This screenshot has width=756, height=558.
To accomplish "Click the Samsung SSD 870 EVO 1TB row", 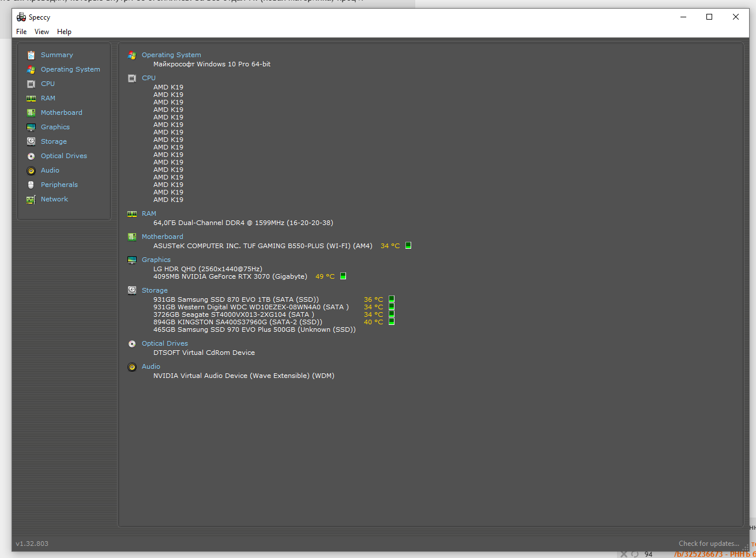I will 236,299.
